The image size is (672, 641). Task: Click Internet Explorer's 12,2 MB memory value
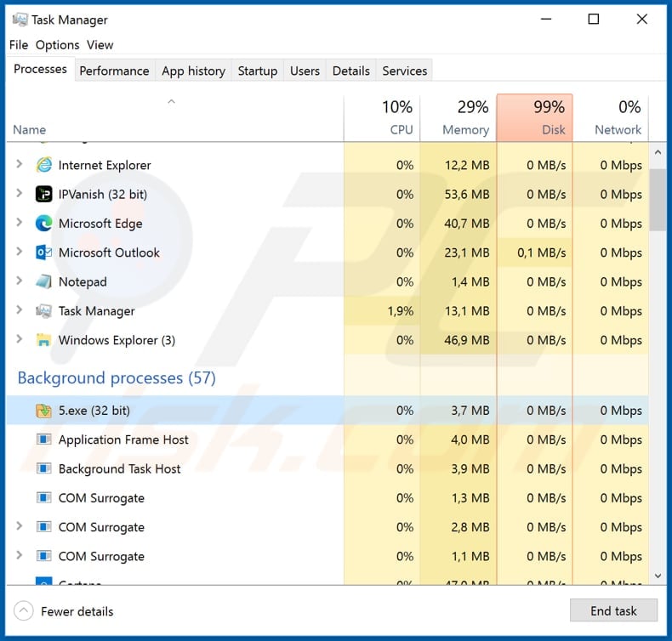(467, 165)
